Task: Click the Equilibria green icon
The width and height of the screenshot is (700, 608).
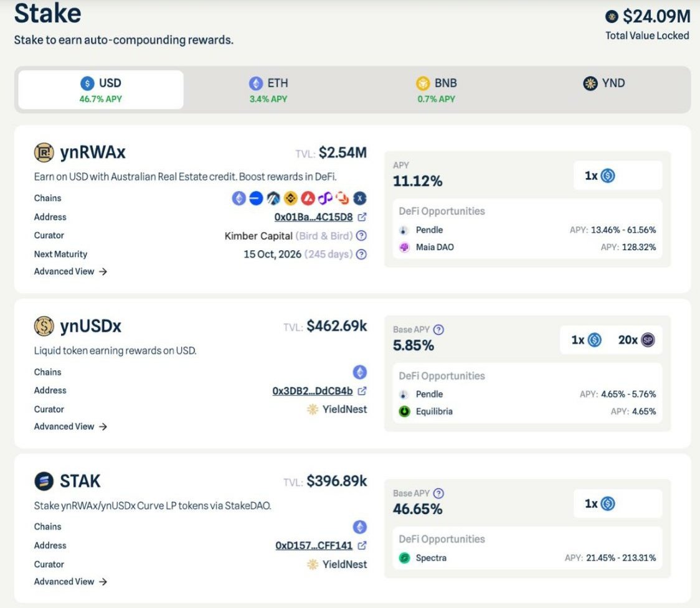Action: [x=404, y=411]
